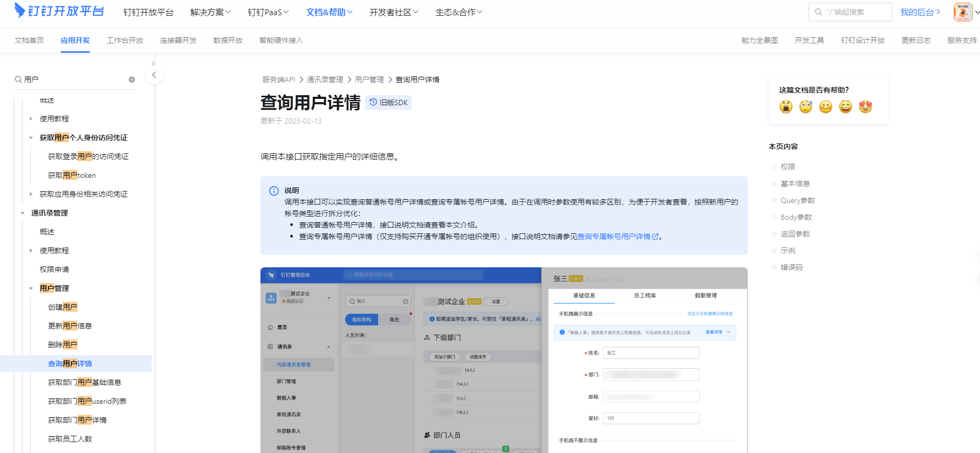This screenshot has width=980, height=453.
Task: Collapse the sidebar with the arrow button
Action: point(154,75)
